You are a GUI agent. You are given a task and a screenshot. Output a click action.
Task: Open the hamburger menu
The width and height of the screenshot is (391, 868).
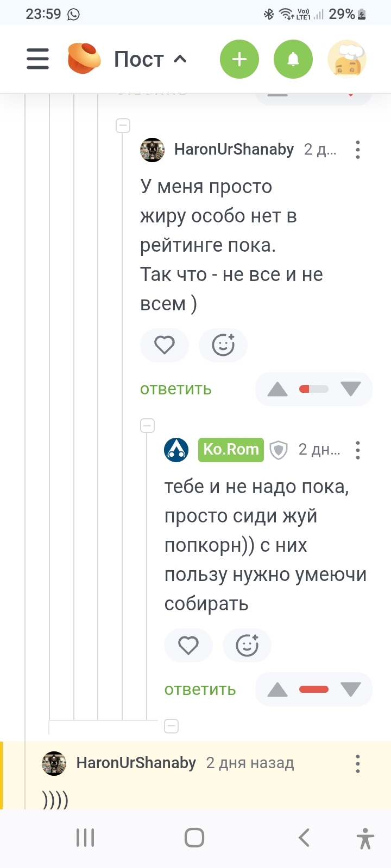tap(37, 59)
